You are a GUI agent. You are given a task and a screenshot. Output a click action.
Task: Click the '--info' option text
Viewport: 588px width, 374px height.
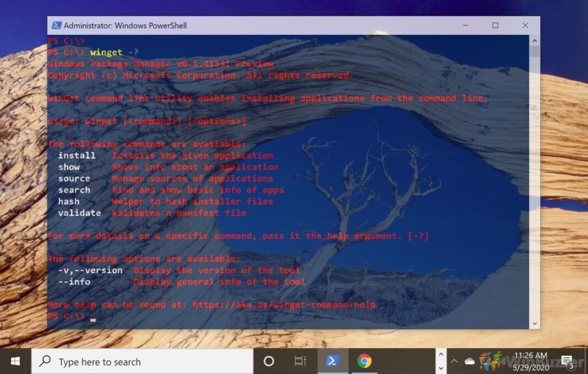tap(74, 282)
